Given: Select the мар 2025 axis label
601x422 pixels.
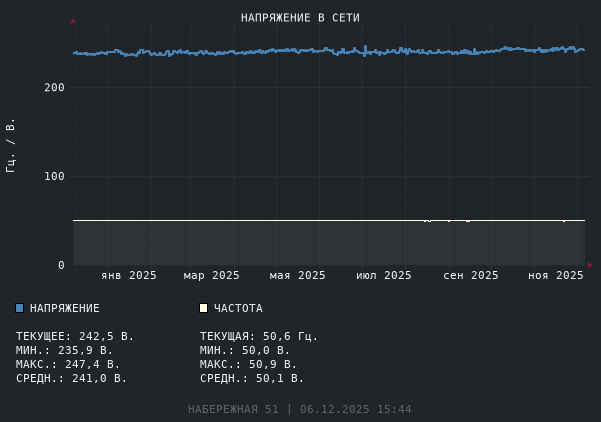Looking at the screenshot, I should click(212, 275).
